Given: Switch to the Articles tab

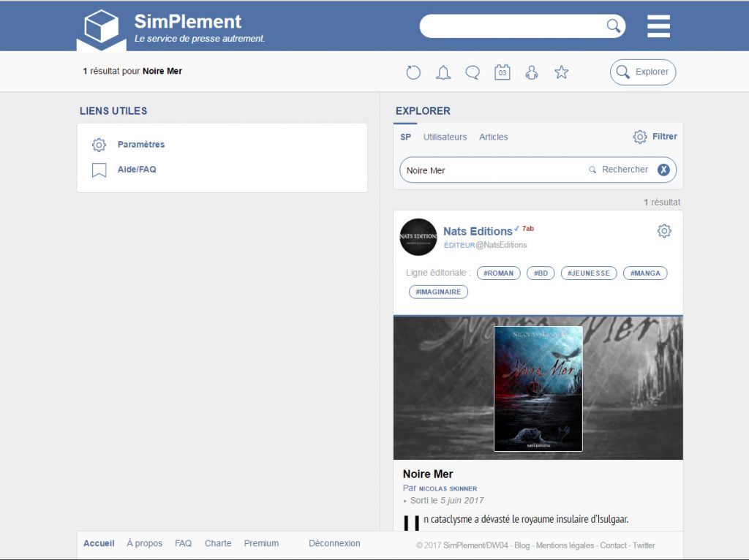Looking at the screenshot, I should pyautogui.click(x=494, y=137).
